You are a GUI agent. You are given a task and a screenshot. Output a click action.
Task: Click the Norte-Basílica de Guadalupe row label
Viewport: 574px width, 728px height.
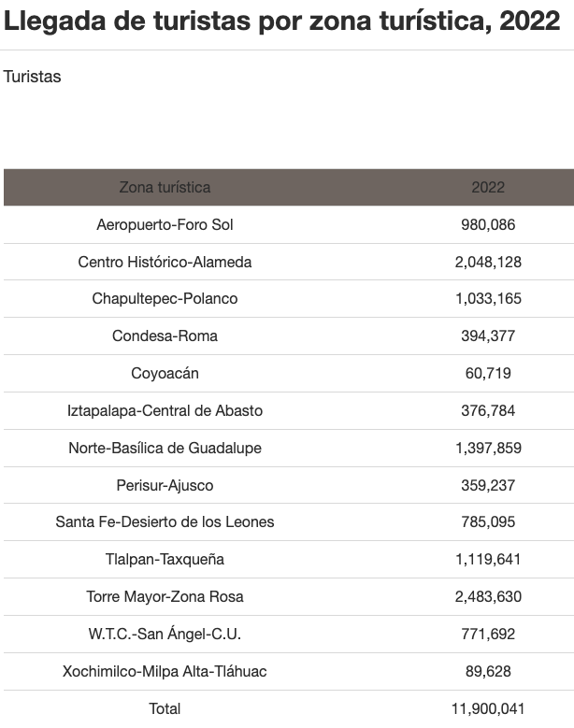pos(165,449)
